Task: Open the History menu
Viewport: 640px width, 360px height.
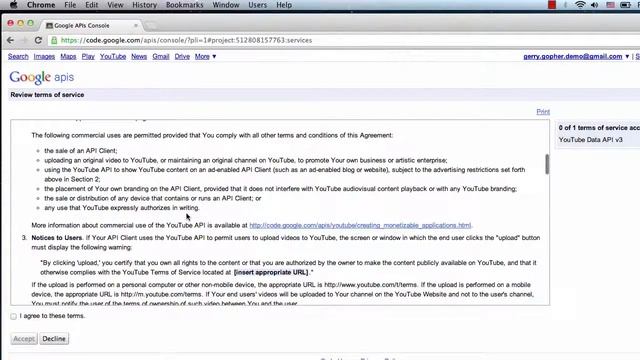Action: pos(144,5)
